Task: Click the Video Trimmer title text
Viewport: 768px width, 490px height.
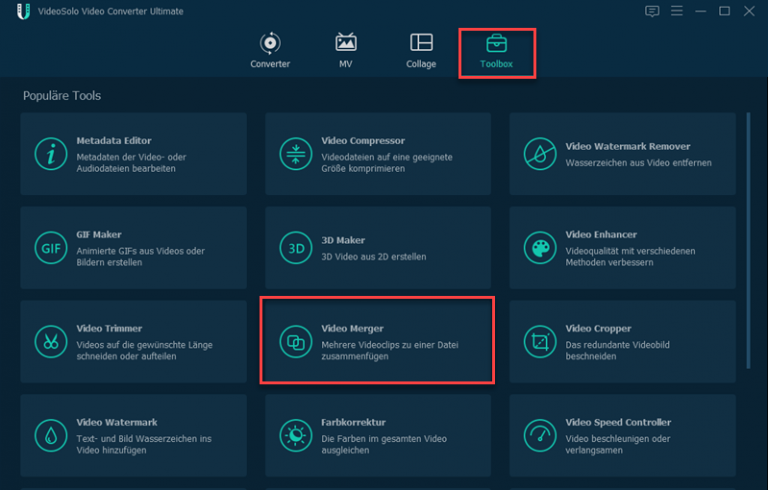Action: pos(109,329)
